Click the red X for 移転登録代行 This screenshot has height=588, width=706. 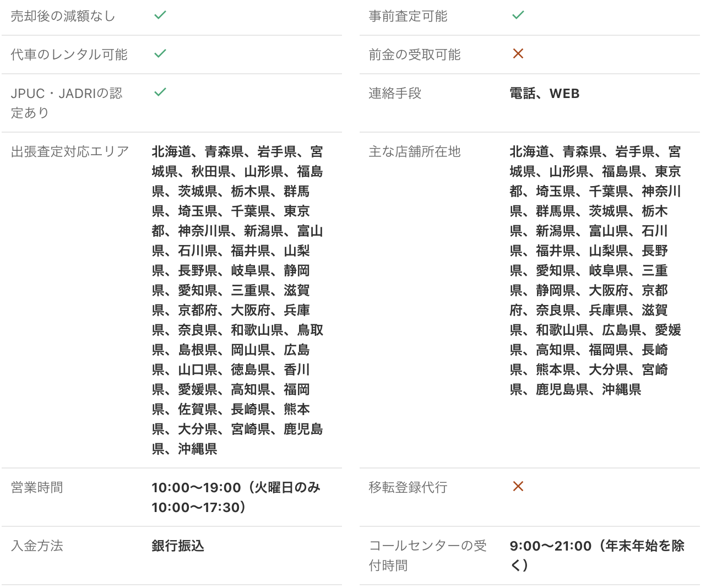click(x=518, y=487)
